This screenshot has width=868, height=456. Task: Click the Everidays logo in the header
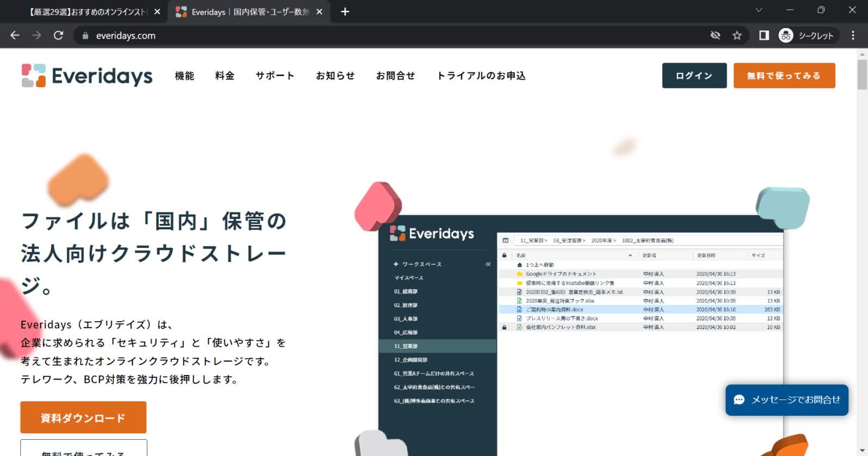tap(87, 76)
